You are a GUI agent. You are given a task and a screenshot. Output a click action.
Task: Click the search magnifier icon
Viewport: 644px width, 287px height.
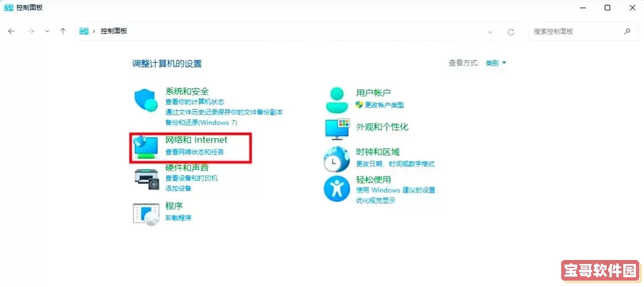(x=627, y=31)
